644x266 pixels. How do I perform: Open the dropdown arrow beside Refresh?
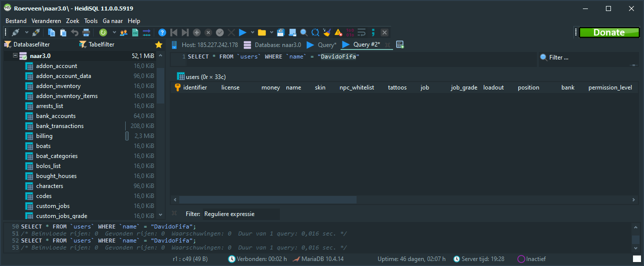click(x=114, y=32)
